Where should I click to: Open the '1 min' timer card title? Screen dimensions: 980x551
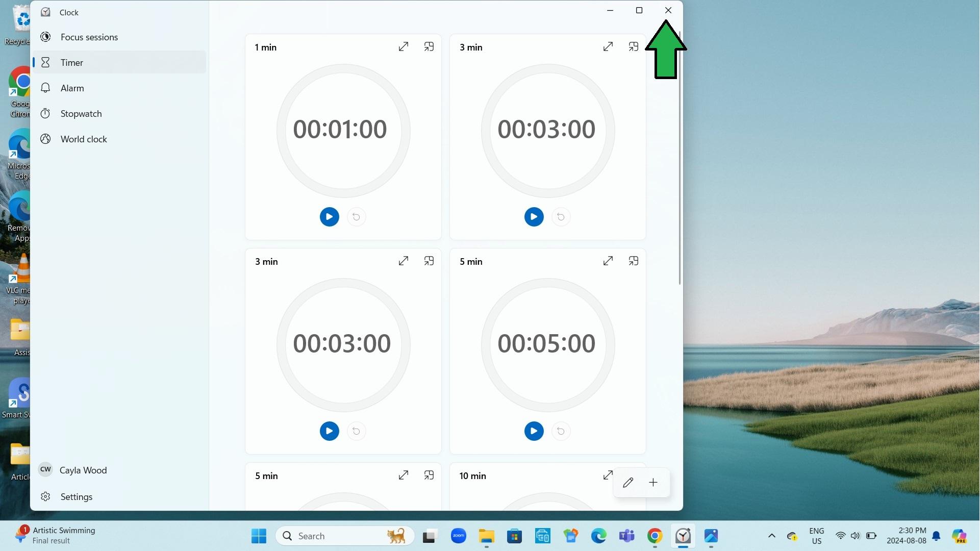tap(266, 47)
